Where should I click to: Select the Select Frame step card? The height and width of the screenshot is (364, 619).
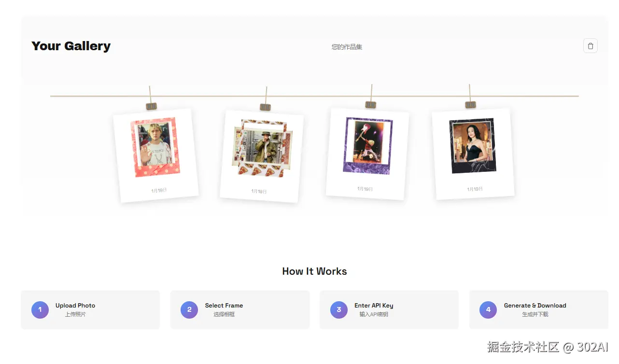[x=240, y=310]
